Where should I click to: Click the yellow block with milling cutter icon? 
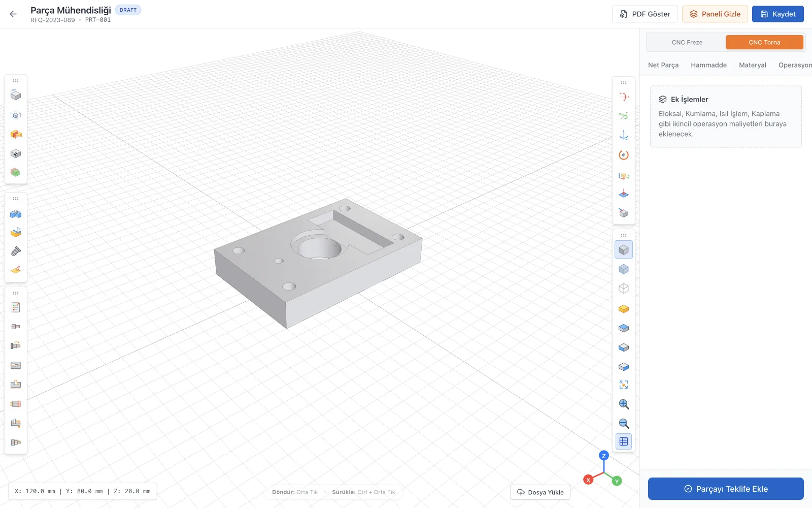tap(16, 232)
